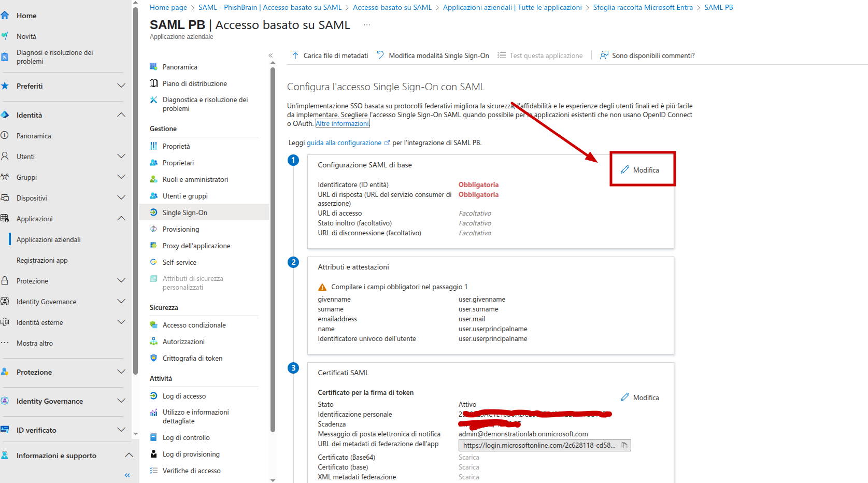Click the ID verificato card icon
Screen dimensions: 868x483
click(5, 430)
